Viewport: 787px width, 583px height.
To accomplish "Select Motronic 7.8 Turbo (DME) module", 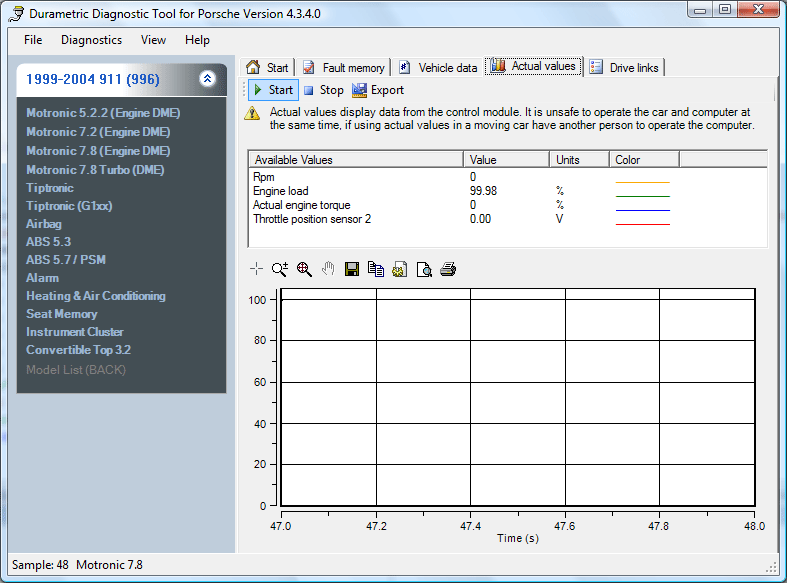I will [x=95, y=170].
